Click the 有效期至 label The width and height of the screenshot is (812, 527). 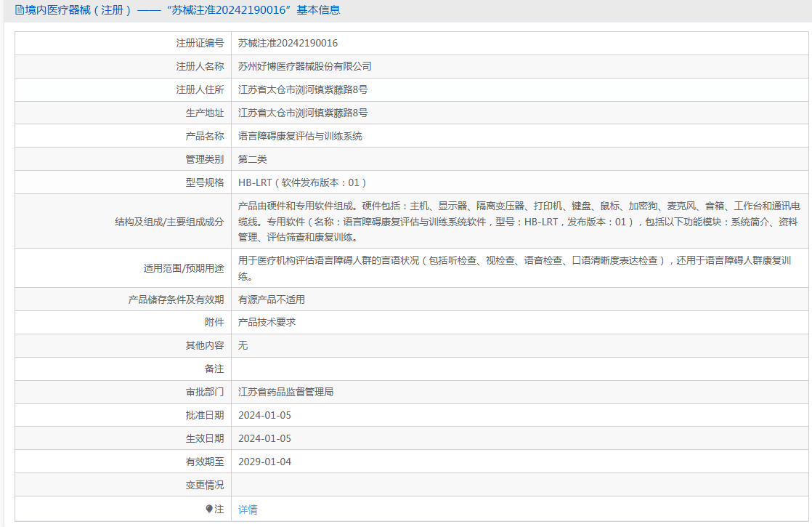pyautogui.click(x=205, y=462)
